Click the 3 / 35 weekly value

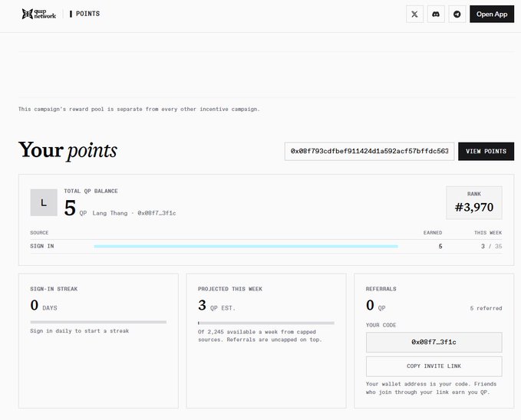[x=491, y=246]
